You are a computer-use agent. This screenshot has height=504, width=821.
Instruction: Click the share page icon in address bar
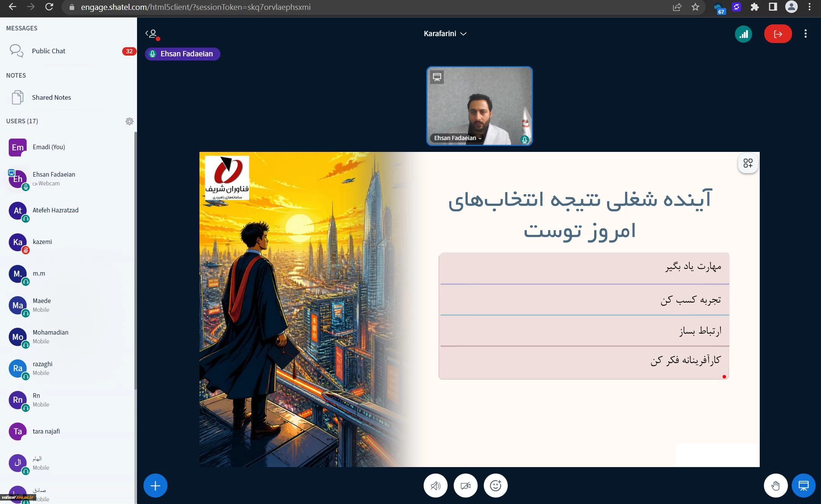pyautogui.click(x=677, y=7)
